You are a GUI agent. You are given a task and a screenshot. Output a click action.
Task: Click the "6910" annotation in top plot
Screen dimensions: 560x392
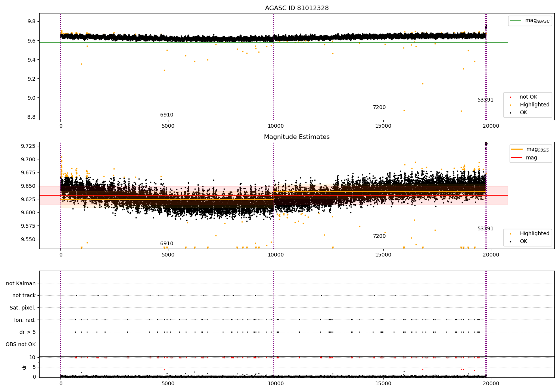[x=167, y=115]
